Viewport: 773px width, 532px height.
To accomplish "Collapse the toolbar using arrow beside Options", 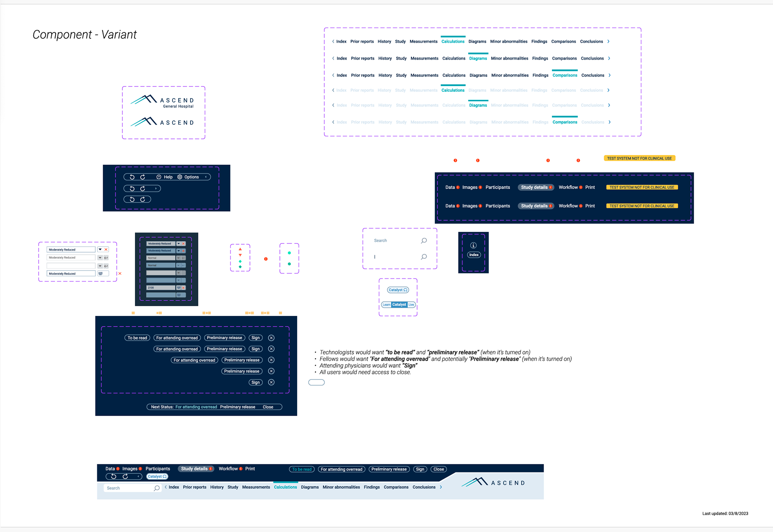I will [206, 177].
